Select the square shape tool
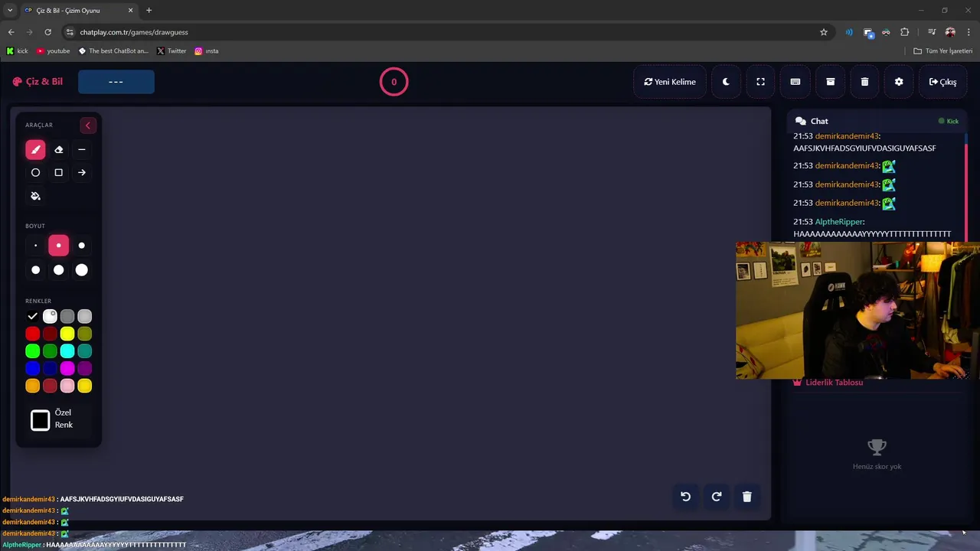 [58, 172]
